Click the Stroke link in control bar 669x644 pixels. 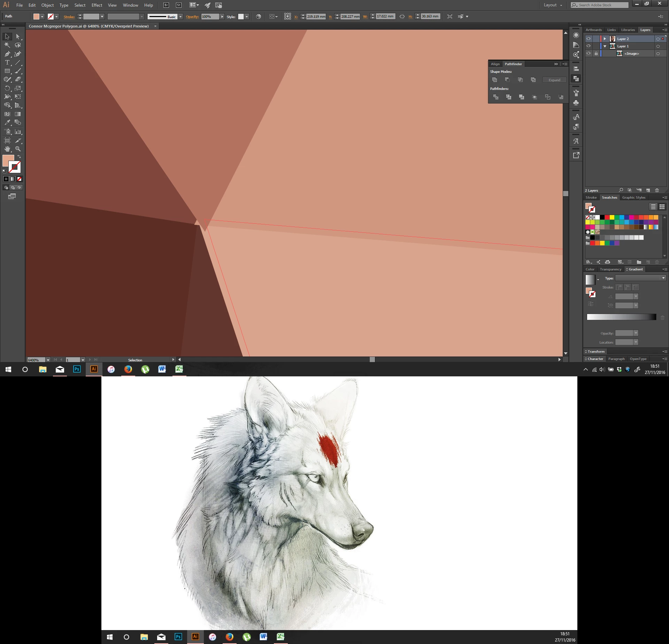click(69, 17)
